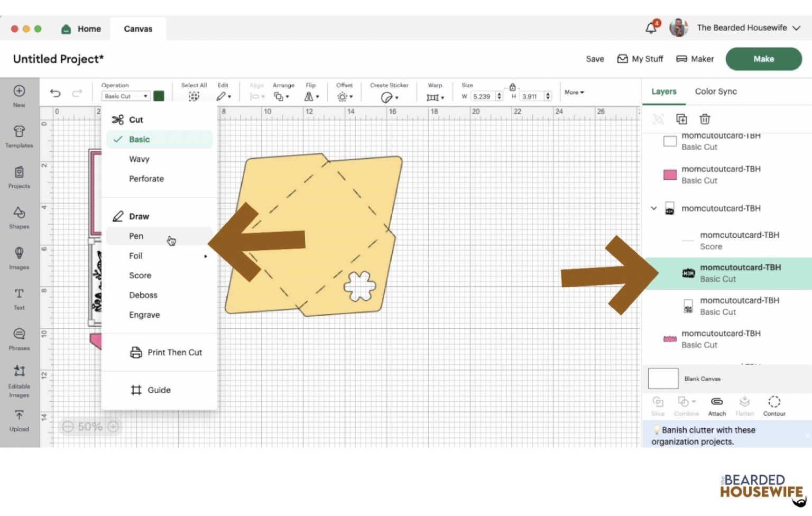Duplicate the selected layer icon

coord(681,119)
